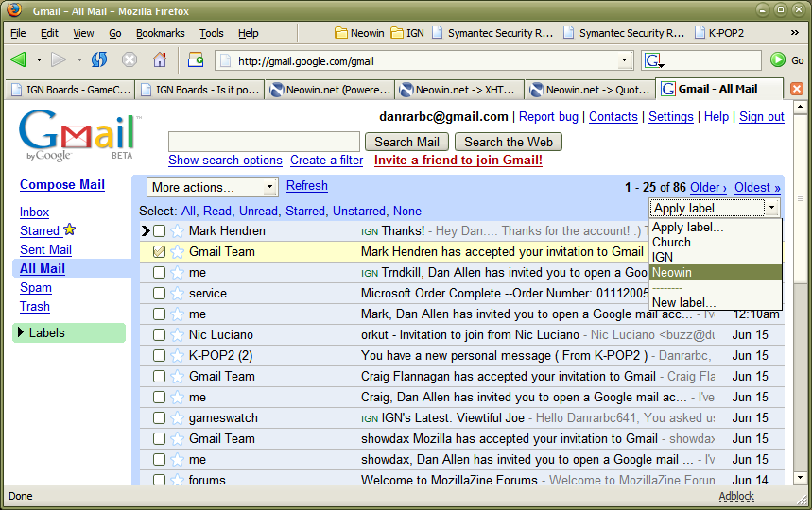The width and height of the screenshot is (812, 510).
Task: Click the Reload page icon
Action: click(x=99, y=60)
